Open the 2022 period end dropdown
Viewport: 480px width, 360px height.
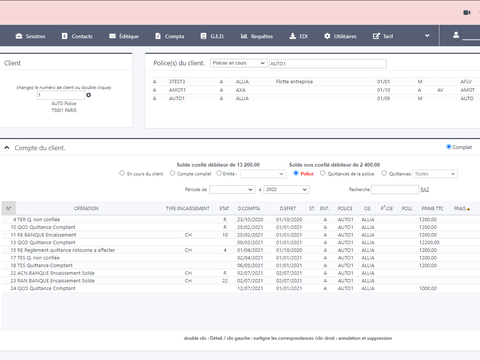coord(286,189)
